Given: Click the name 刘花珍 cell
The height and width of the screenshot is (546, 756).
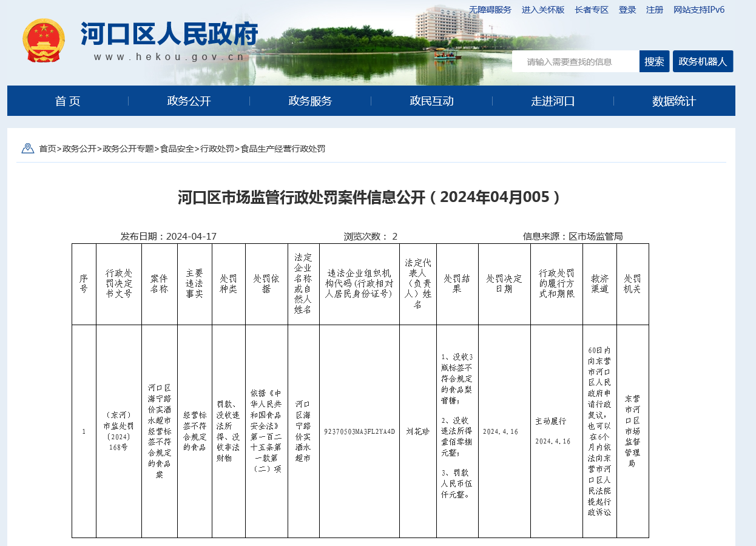Looking at the screenshot, I should pos(418,431).
